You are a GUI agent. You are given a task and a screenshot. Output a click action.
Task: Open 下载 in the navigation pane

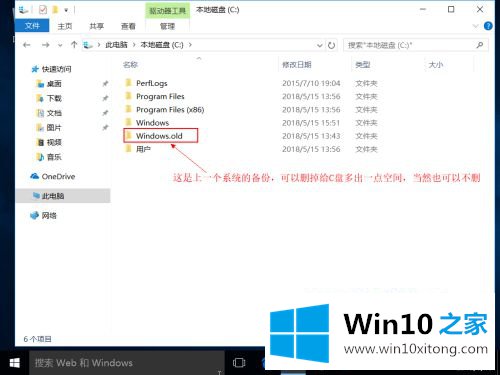click(54, 98)
